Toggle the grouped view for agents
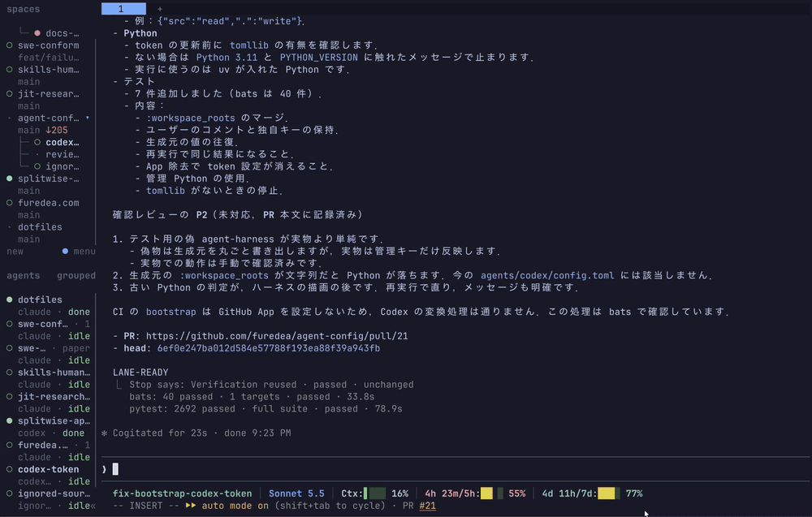The width and height of the screenshot is (812, 517). click(x=76, y=275)
